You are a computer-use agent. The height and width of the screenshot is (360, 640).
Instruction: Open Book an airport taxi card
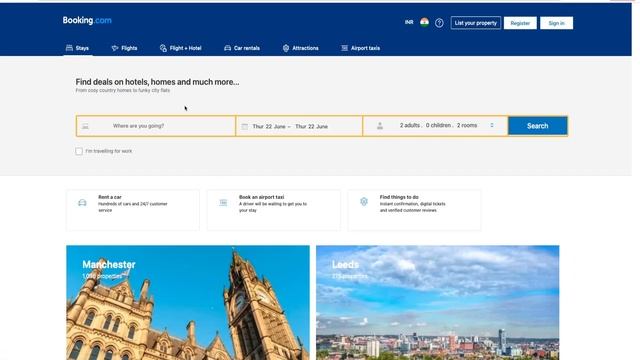273,210
